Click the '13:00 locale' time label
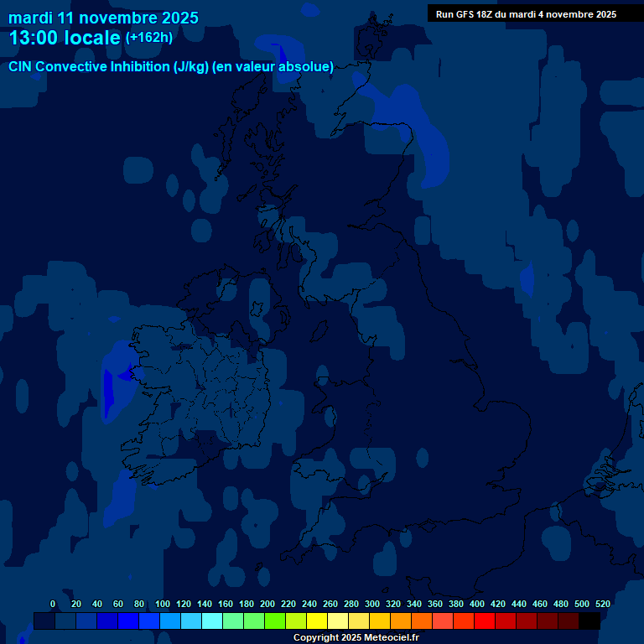 65,38
